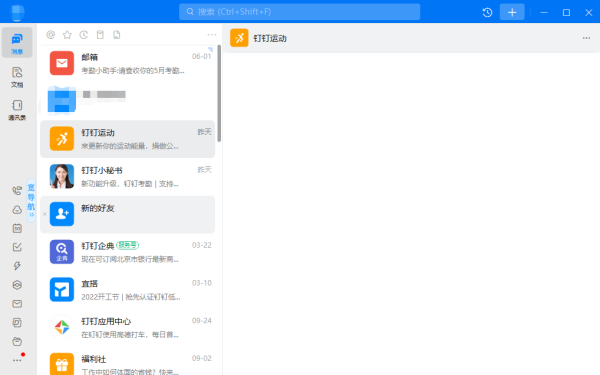Open the more (…) menu with red dot

(x=18, y=359)
